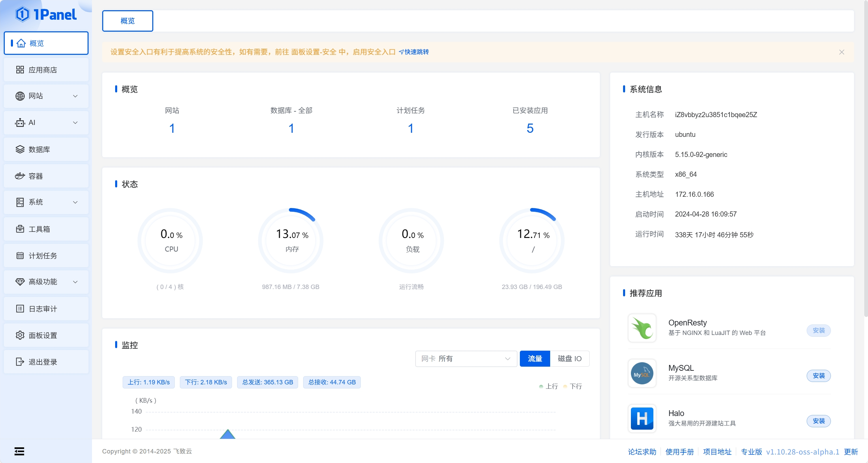868x463 pixels.
Task: Open the 网卡 所有 network card dropdown
Action: [x=466, y=358]
